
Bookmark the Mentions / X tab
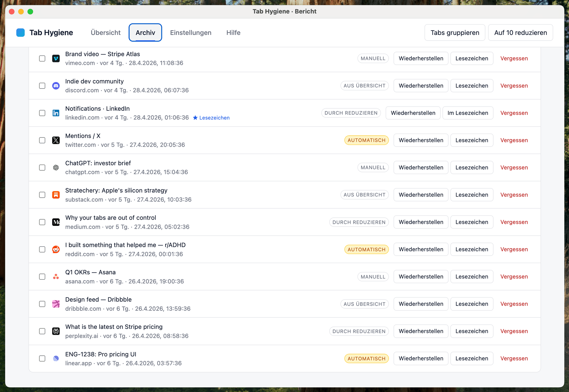pyautogui.click(x=472, y=140)
